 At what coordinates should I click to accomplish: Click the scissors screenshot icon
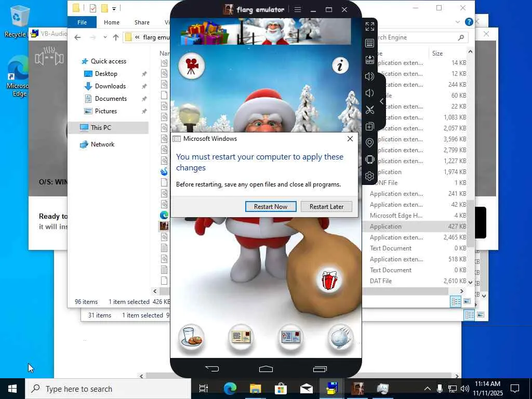pyautogui.click(x=369, y=110)
